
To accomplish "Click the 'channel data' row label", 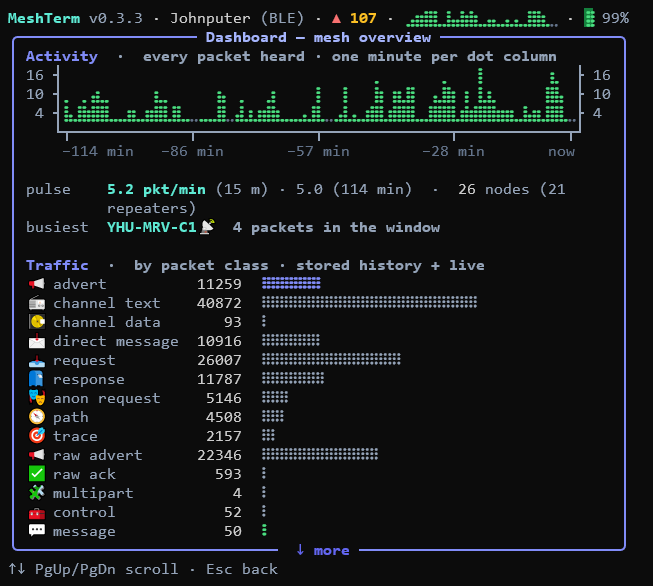I will tap(107, 322).
